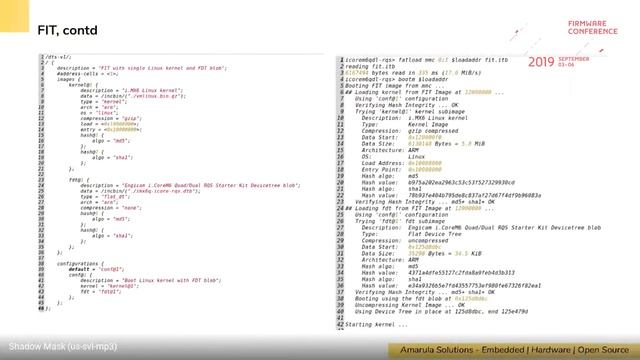The height and width of the screenshot is (360, 640).
Task: Click the slide title "FIT, contd"
Action: coord(67,31)
